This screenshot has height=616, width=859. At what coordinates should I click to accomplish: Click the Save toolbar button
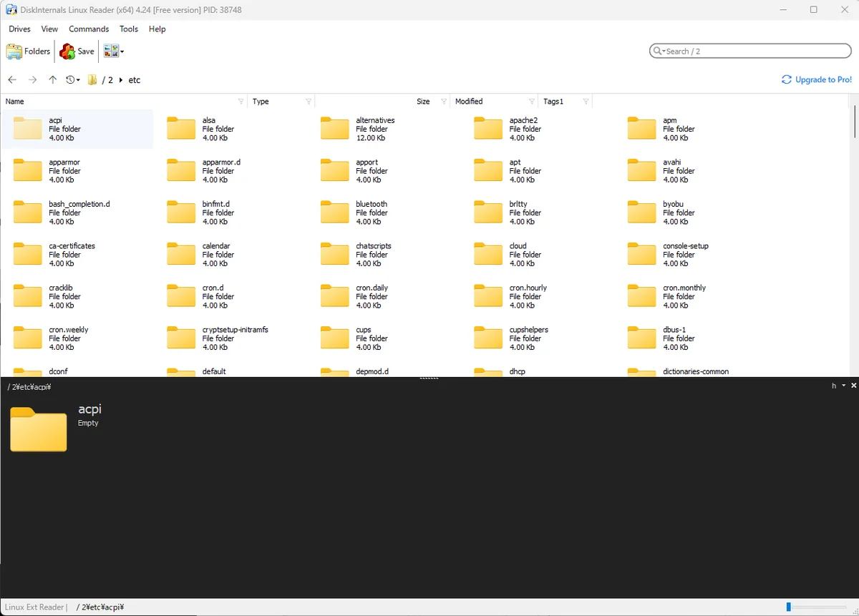(77, 52)
